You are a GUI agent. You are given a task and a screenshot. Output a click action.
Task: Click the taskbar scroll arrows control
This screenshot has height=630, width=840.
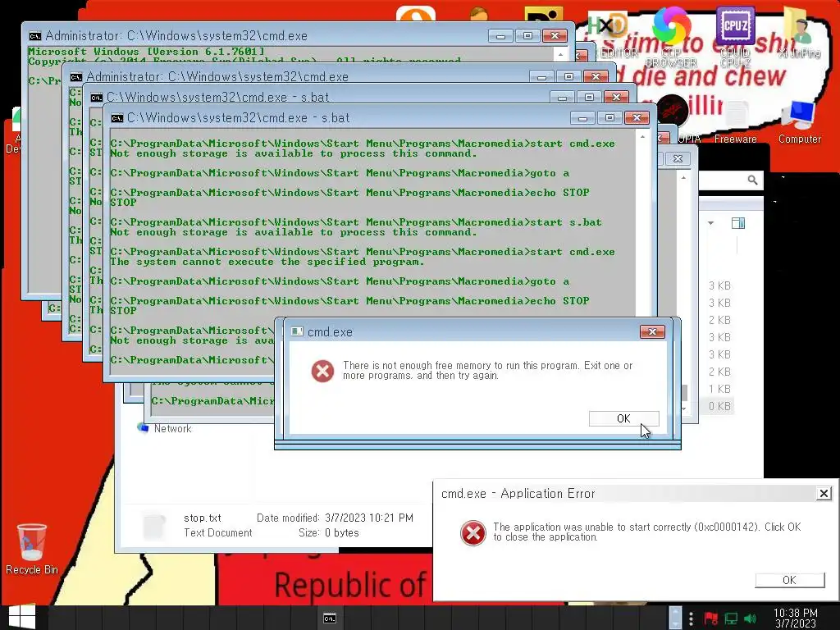click(x=676, y=618)
